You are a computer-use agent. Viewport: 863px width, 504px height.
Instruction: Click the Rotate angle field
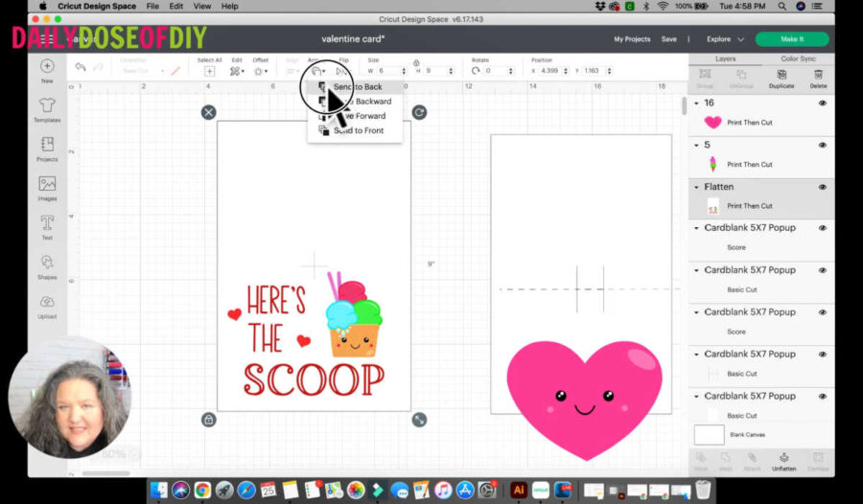(496, 71)
